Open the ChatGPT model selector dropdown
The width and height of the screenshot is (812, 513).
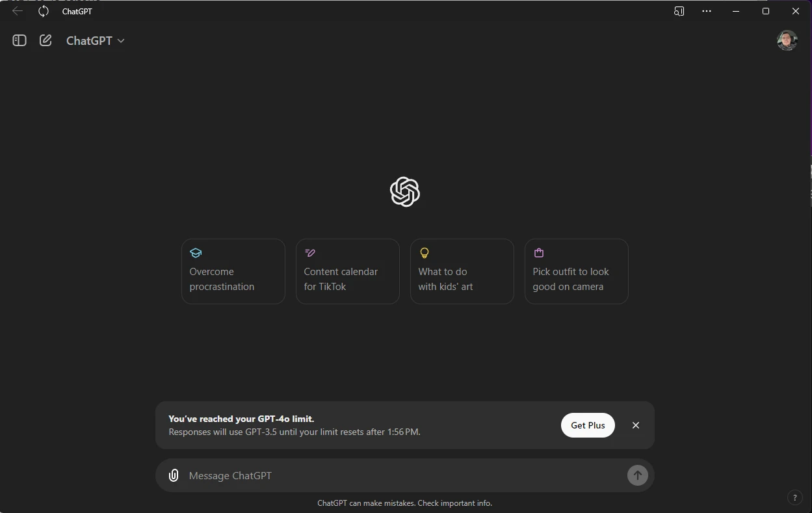click(x=96, y=40)
